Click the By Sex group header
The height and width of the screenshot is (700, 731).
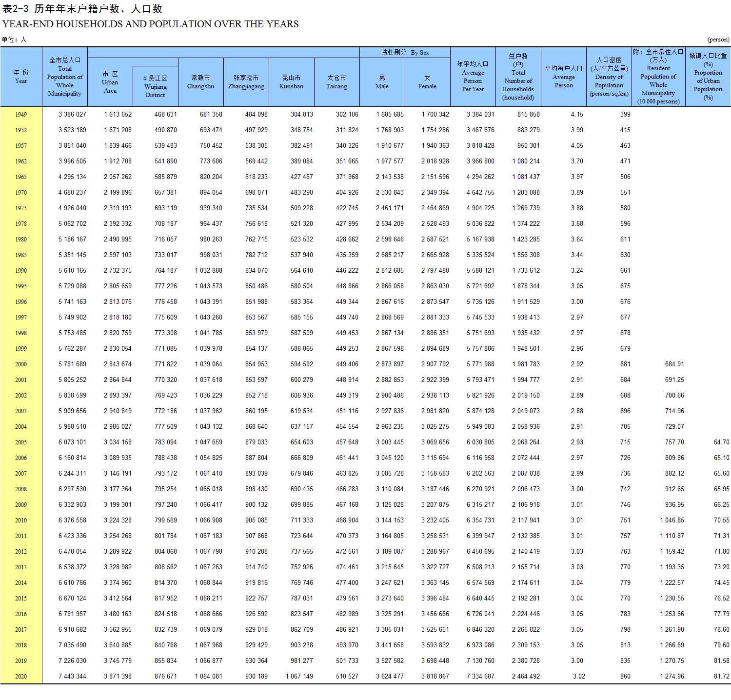(405, 52)
